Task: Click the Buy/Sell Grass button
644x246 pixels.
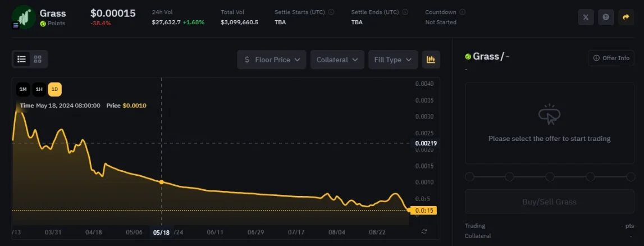Action: pyautogui.click(x=549, y=202)
